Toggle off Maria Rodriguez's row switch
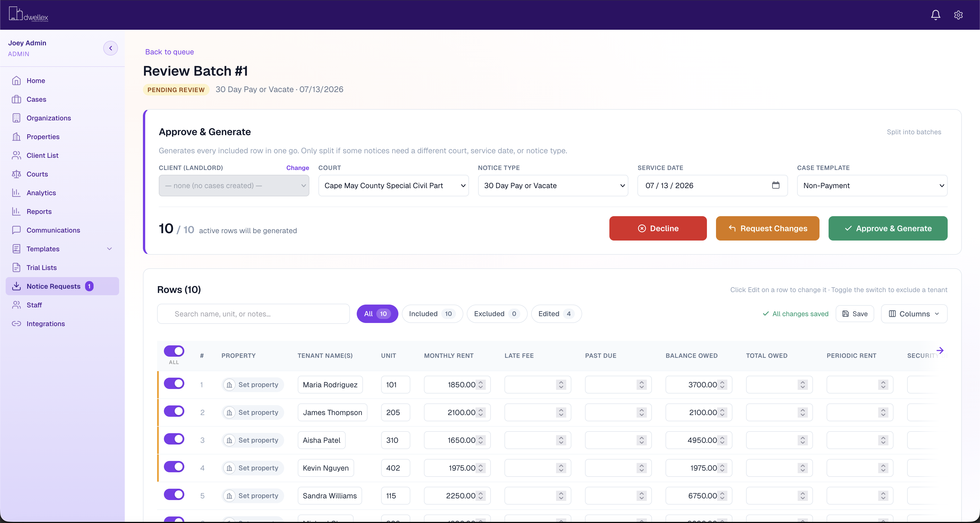 (174, 383)
